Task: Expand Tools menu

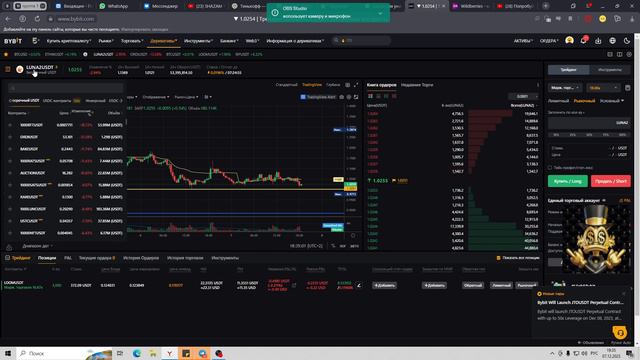Action: [198, 41]
